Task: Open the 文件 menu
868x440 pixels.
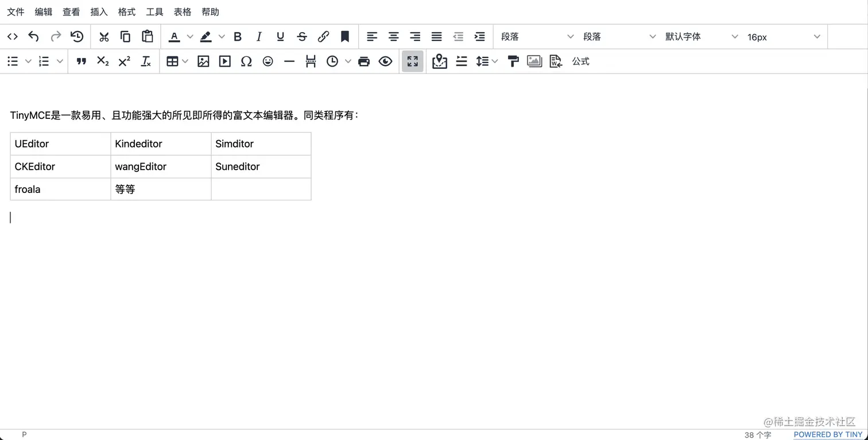Action: coord(15,12)
